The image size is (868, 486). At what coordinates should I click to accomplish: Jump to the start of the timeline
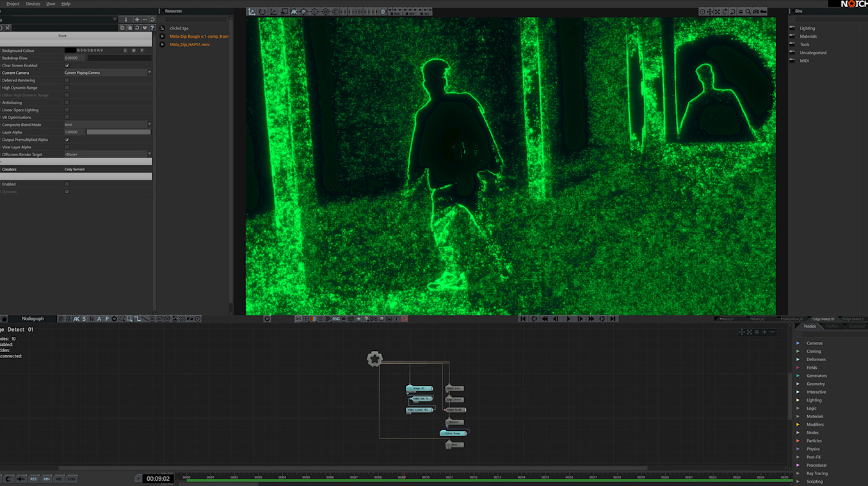click(523, 319)
